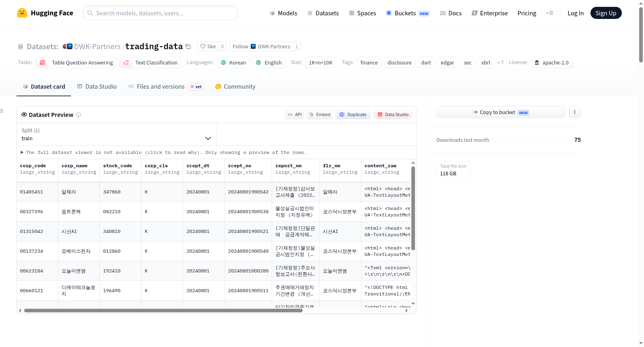
Task: Click the left-edge sidebar toggle icon
Action: pyautogui.click(x=2, y=111)
